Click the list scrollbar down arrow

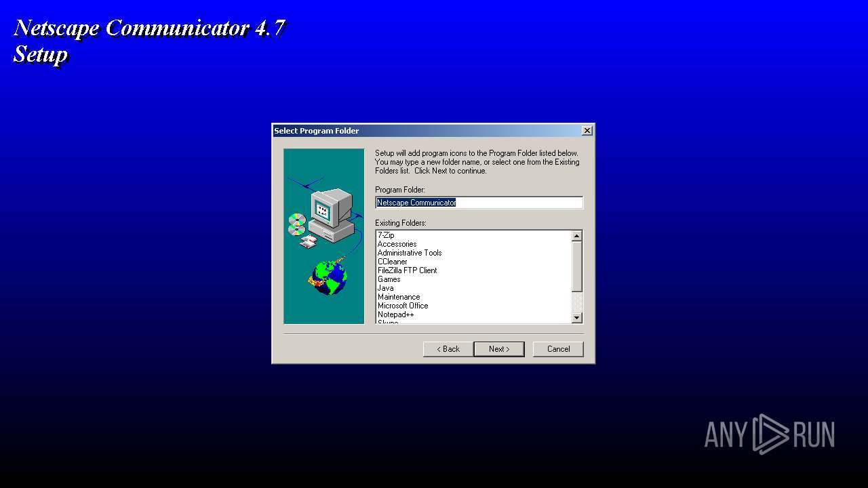point(577,318)
